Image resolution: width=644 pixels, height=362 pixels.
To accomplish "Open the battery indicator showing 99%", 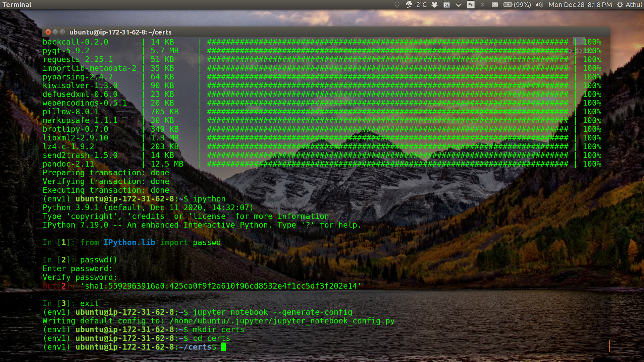I will [x=517, y=5].
